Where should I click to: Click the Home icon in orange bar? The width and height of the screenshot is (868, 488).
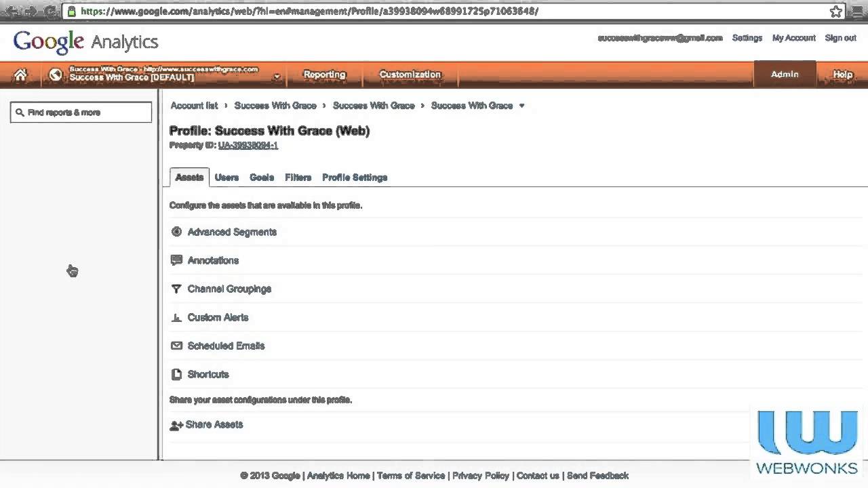[x=20, y=75]
